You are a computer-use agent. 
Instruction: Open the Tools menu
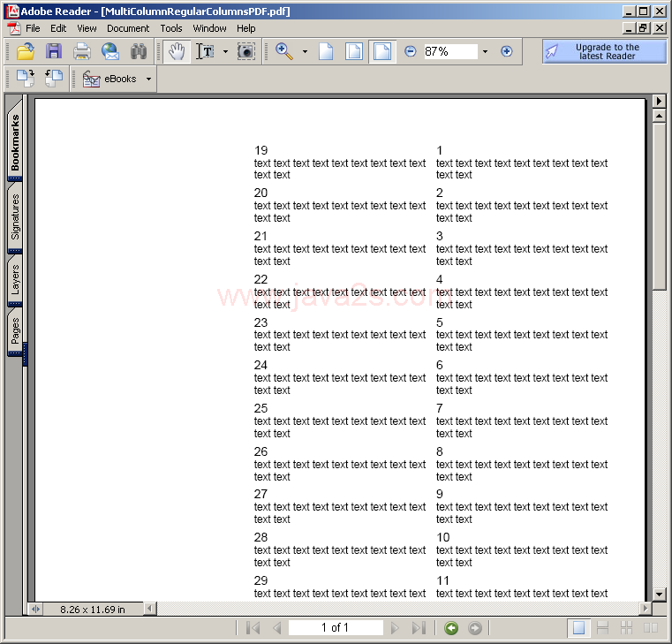click(171, 28)
